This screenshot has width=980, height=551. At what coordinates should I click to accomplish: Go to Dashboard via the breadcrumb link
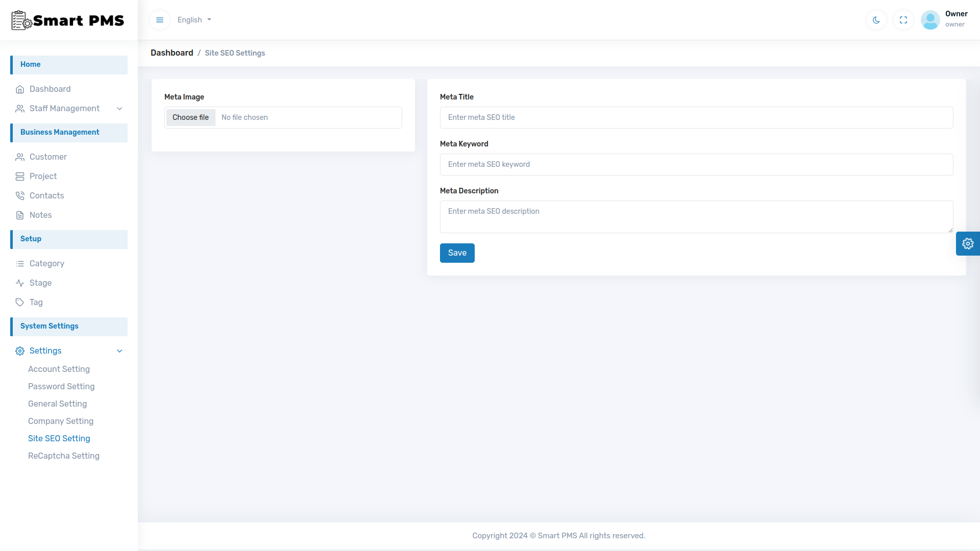click(x=171, y=53)
